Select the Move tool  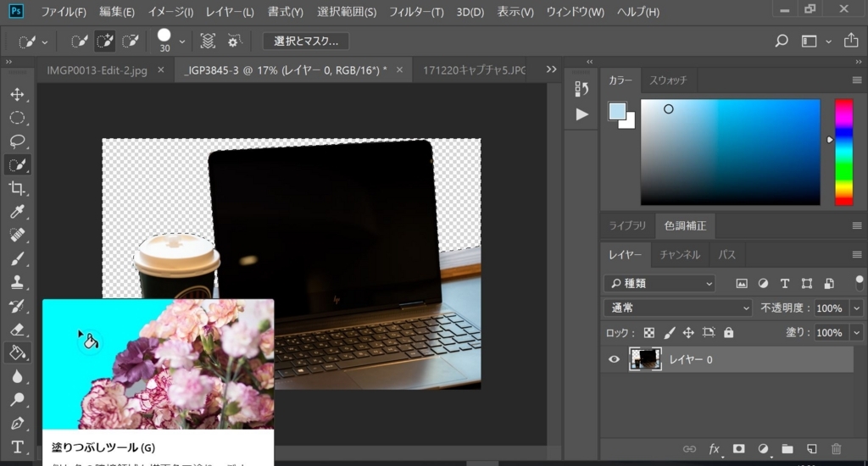pyautogui.click(x=17, y=95)
